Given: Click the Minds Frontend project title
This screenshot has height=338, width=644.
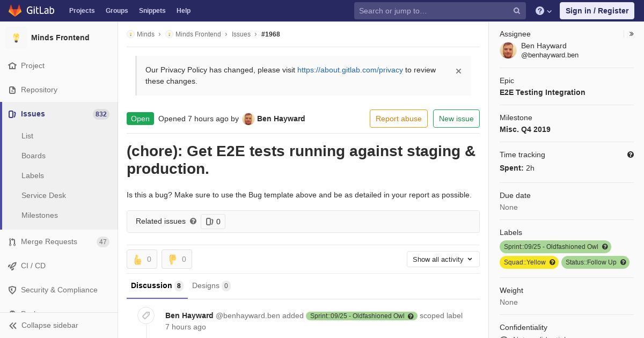Looking at the screenshot, I should pyautogui.click(x=60, y=38).
